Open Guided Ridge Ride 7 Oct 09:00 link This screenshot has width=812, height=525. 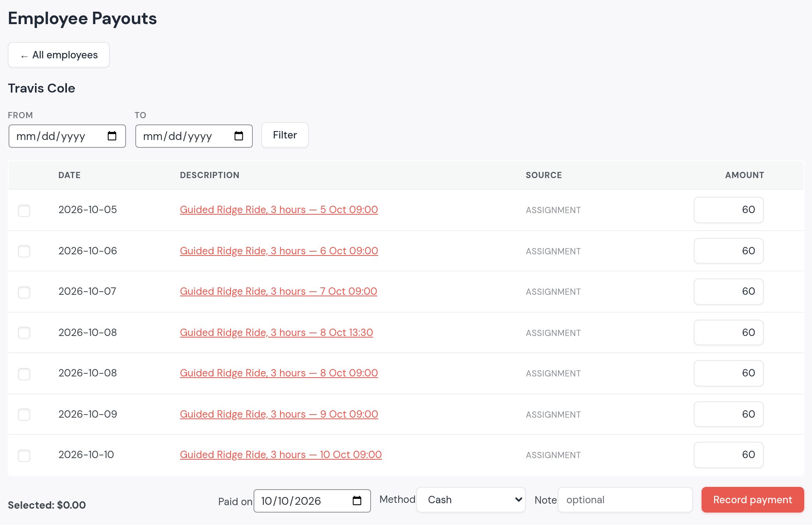pos(278,291)
